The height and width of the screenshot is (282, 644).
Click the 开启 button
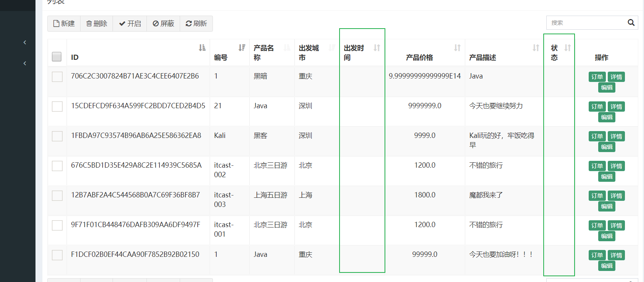(130, 24)
